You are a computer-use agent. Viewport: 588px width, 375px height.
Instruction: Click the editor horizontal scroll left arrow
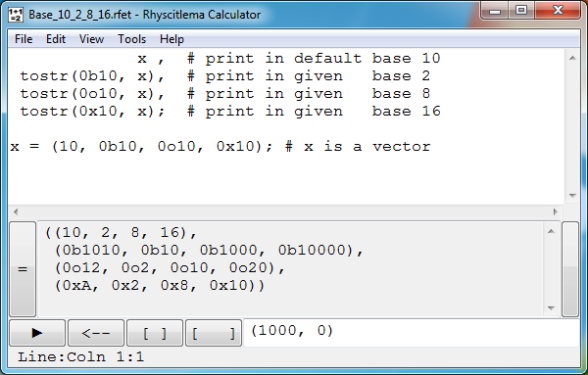(16, 211)
